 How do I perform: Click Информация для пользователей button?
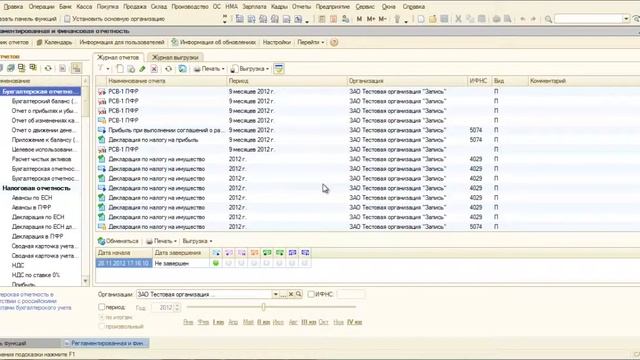point(122,42)
